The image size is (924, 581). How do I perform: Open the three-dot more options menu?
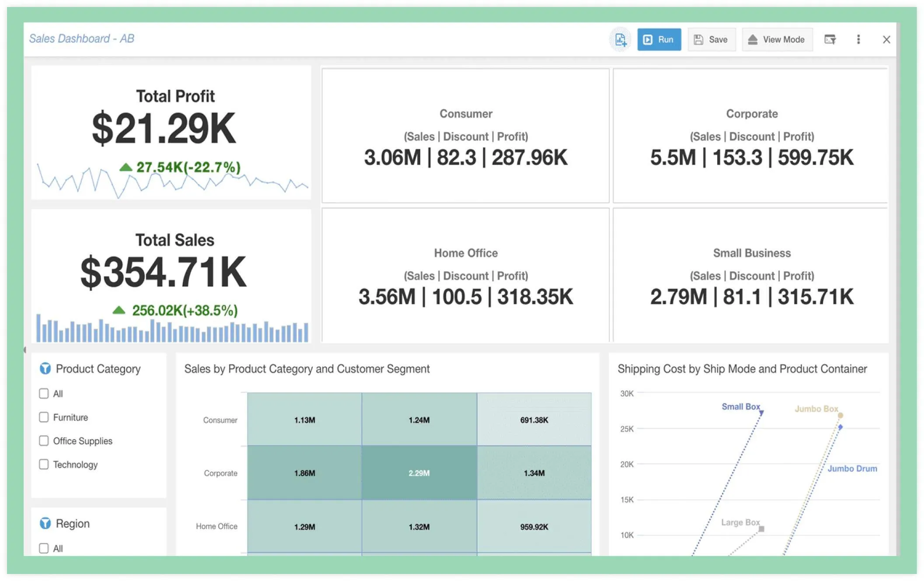click(858, 40)
